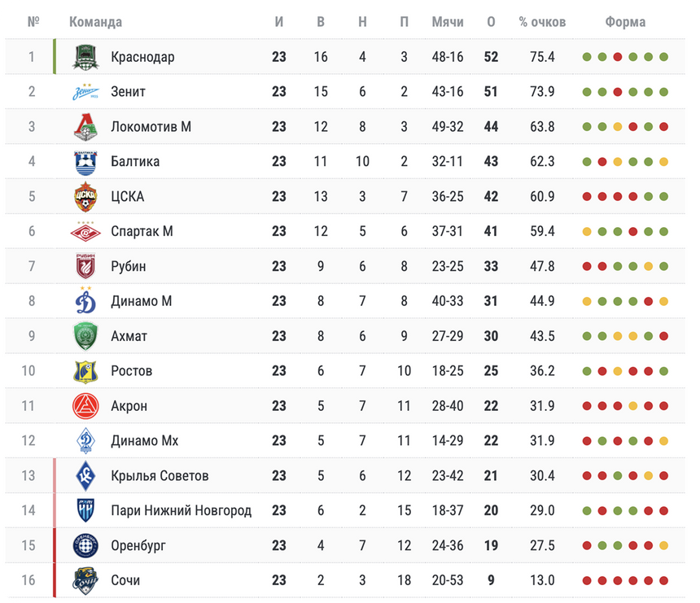700x603 pixels.
Task: Click the Рубин club crest
Action: click(x=85, y=267)
